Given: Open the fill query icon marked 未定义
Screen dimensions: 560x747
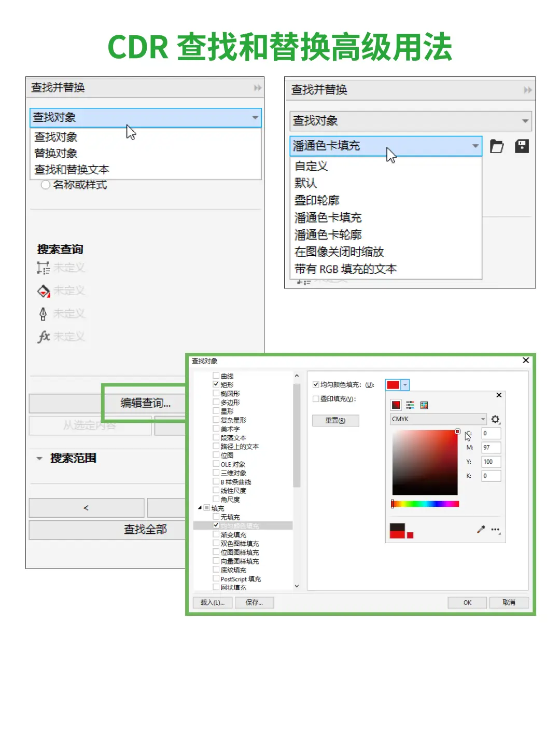Looking at the screenshot, I should point(44,290).
